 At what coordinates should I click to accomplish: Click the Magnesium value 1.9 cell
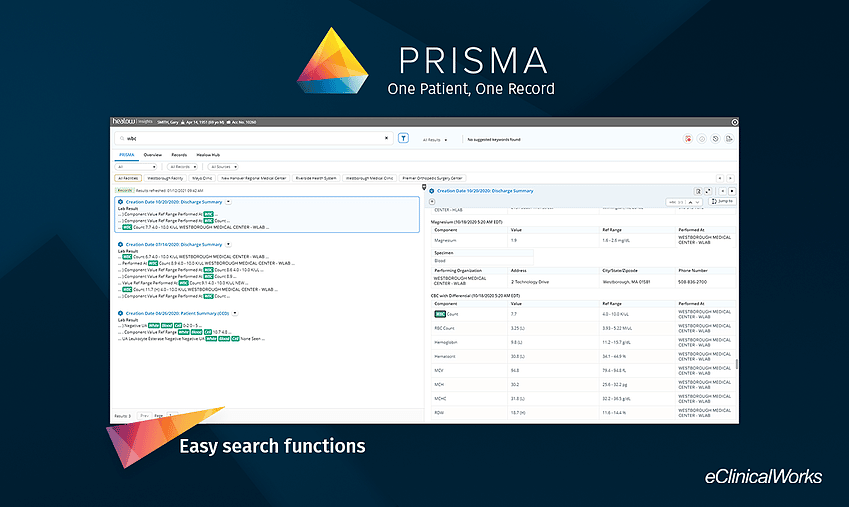pos(514,240)
